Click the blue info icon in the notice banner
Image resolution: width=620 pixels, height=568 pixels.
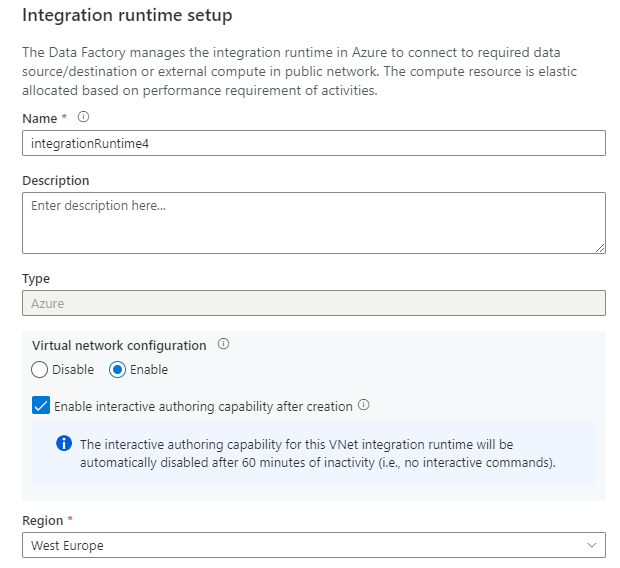[64, 443]
